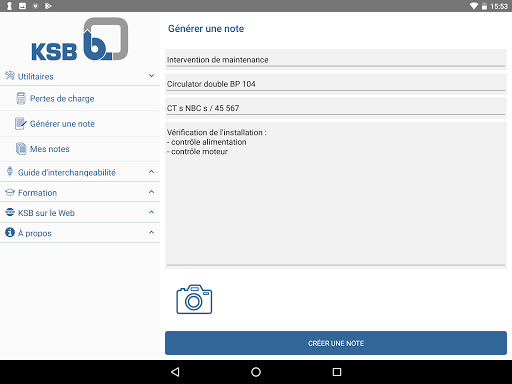
Task: Tap the 15:53 clock in status bar
Action: 499,6
